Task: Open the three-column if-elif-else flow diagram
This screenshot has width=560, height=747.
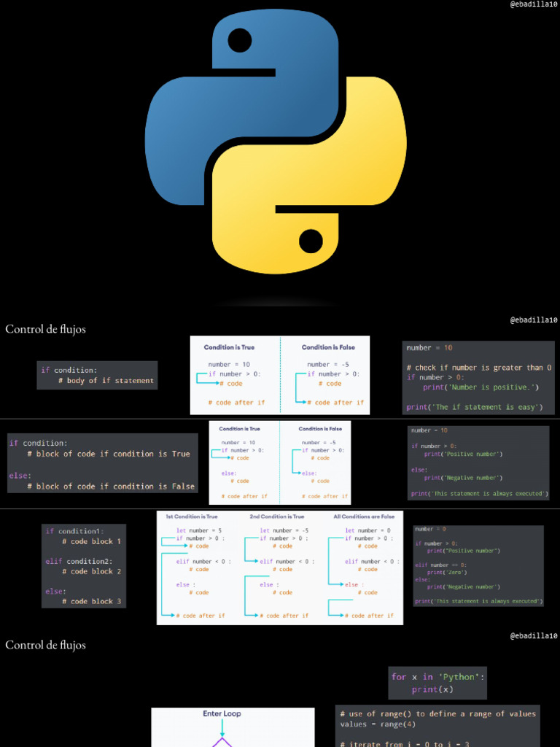Action: 280,568
